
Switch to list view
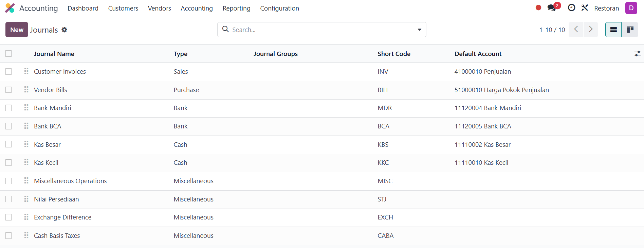click(x=613, y=30)
